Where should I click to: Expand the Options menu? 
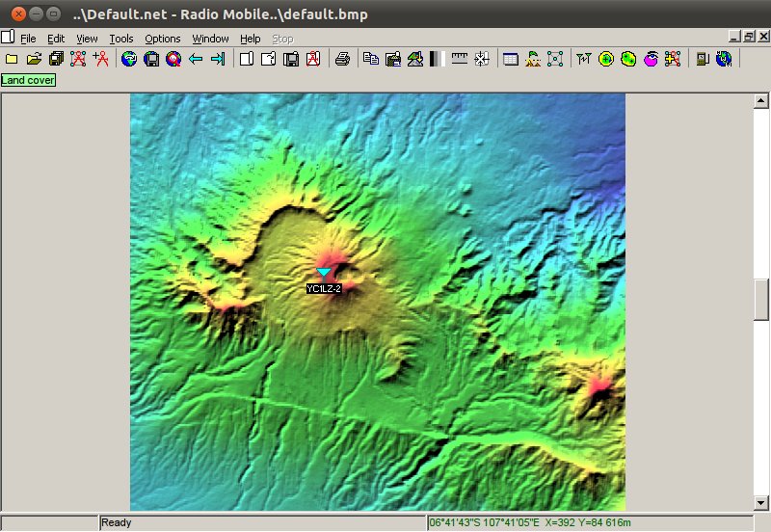163,39
